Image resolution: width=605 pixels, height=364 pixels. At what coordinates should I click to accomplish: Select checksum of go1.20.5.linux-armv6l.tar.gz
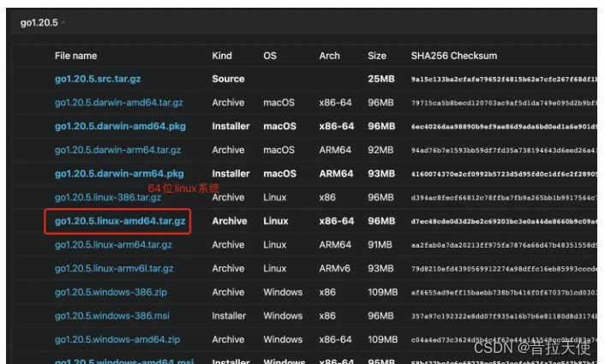504,269
